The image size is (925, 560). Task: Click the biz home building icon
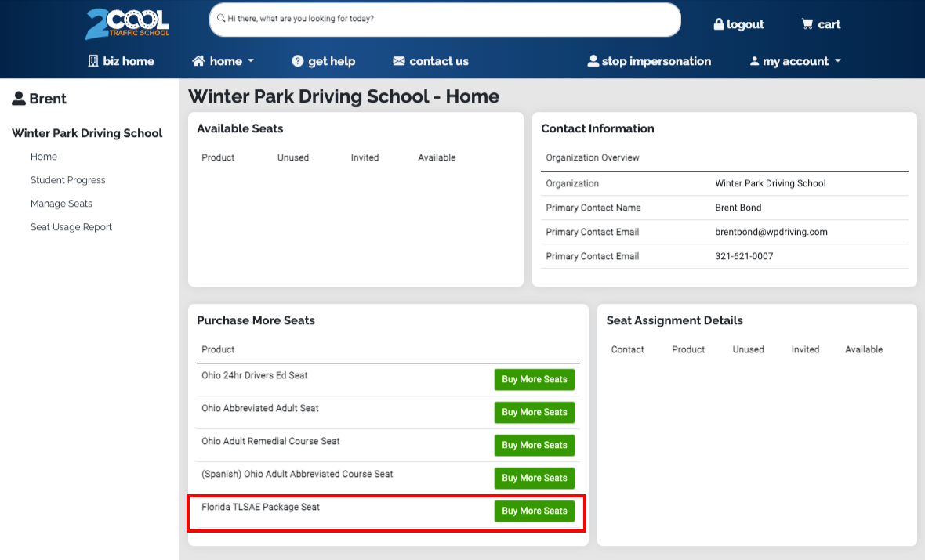tap(93, 61)
